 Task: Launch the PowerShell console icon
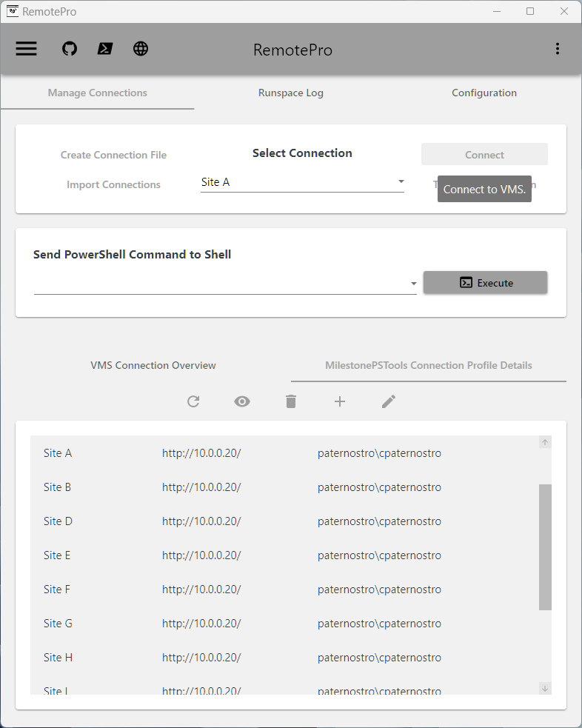tap(105, 49)
